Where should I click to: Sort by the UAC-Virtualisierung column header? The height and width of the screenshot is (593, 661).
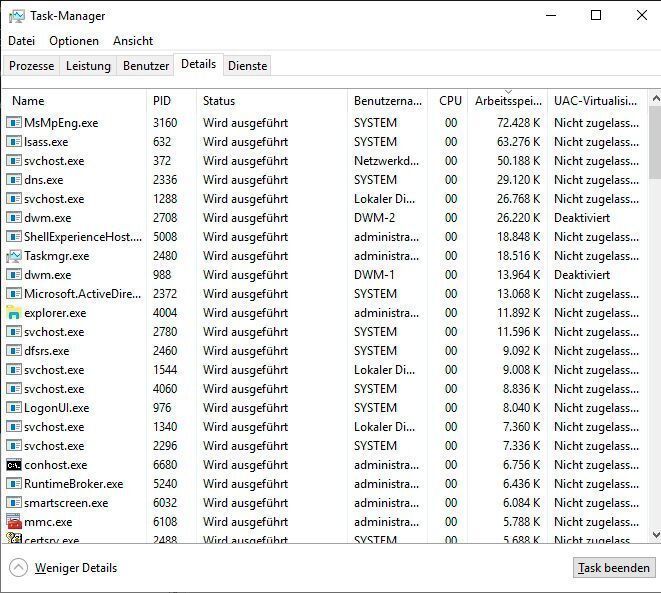(x=596, y=101)
